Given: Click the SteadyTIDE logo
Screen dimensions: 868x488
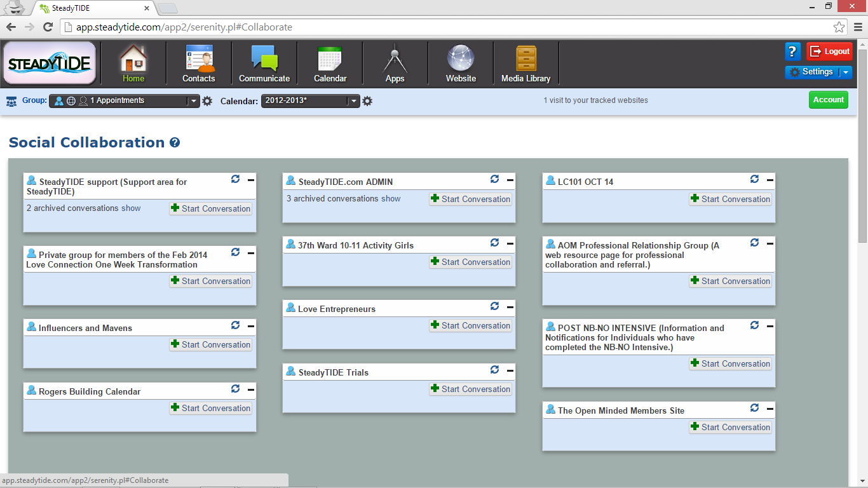Looking at the screenshot, I should point(50,63).
